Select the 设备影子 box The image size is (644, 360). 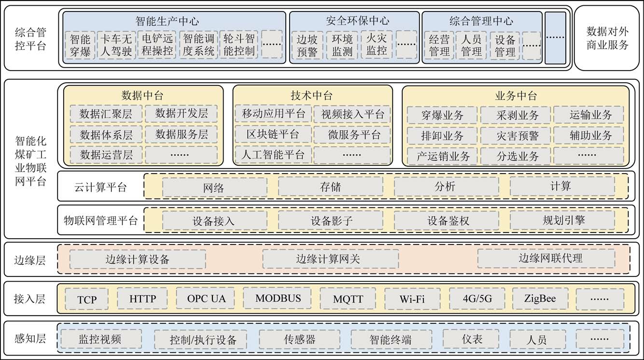tap(330, 221)
